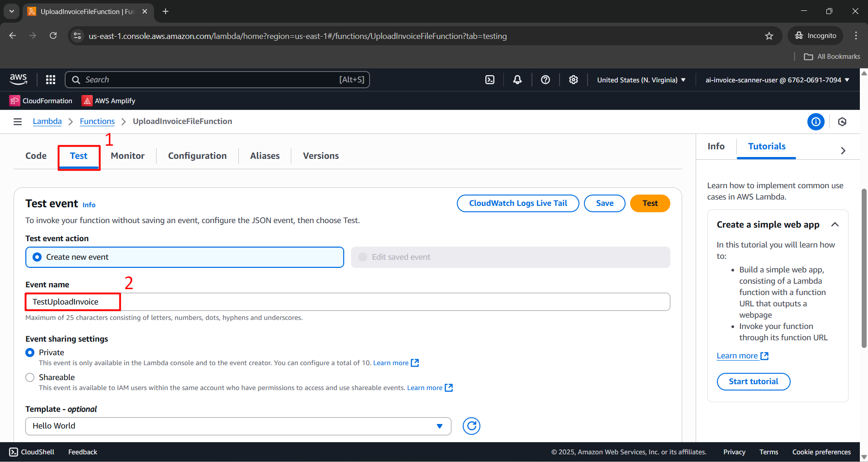Collapse the Create a simple web app section

[x=835, y=224]
